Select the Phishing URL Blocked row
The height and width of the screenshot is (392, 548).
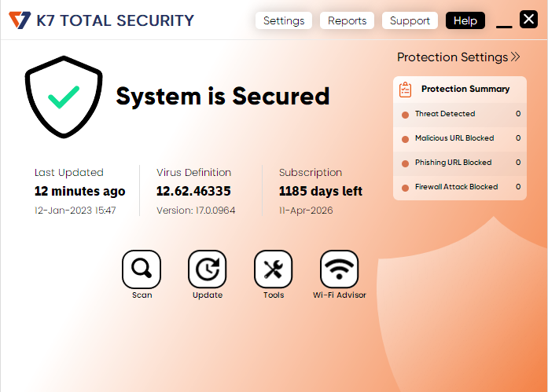(x=460, y=163)
